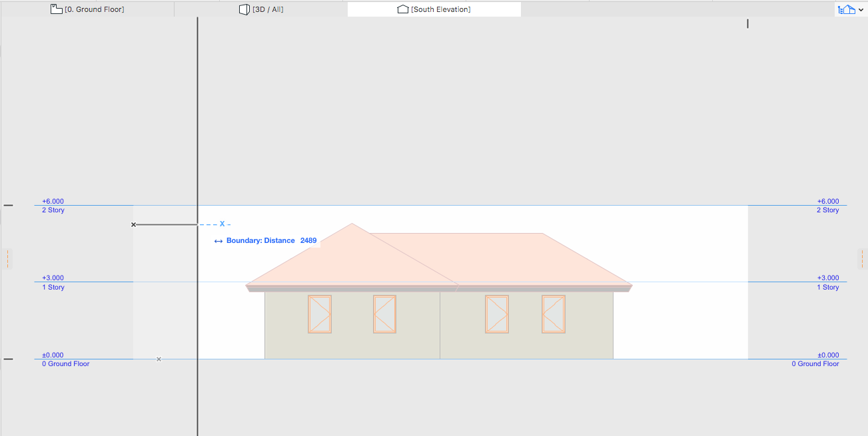Viewport: 868px width, 436px height.
Task: Open the [3D / All] tab
Action: coord(266,9)
